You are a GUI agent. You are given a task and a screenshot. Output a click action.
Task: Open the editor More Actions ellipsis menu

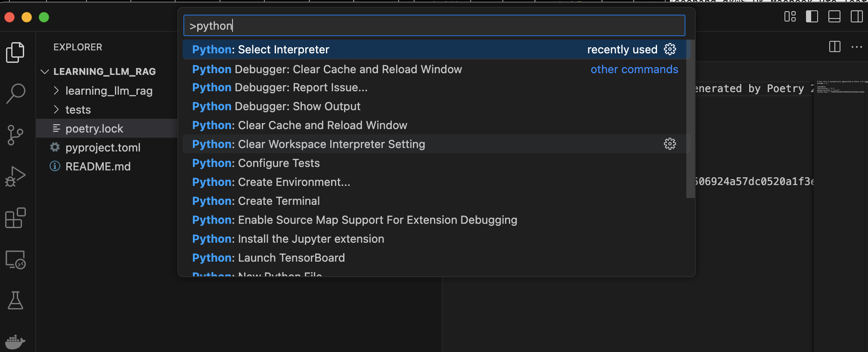(857, 46)
